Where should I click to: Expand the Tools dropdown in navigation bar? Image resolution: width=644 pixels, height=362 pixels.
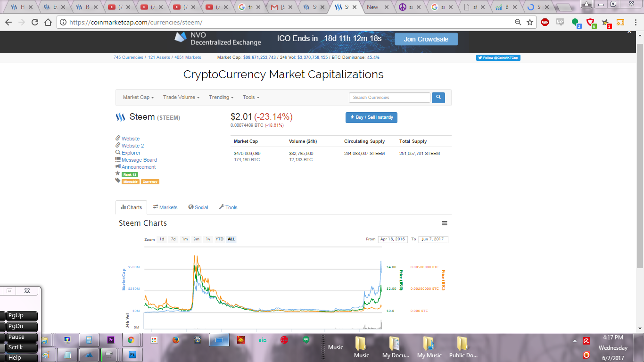(251, 98)
